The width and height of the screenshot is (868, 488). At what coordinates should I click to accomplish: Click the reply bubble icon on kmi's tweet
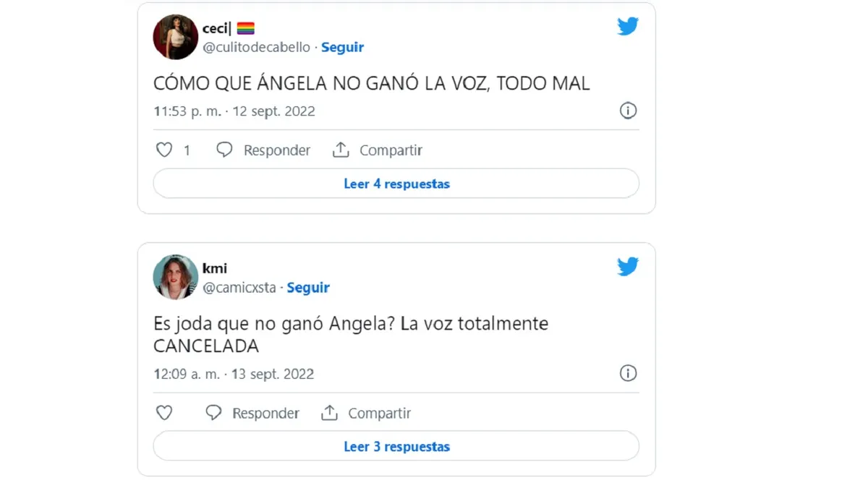[x=213, y=413]
